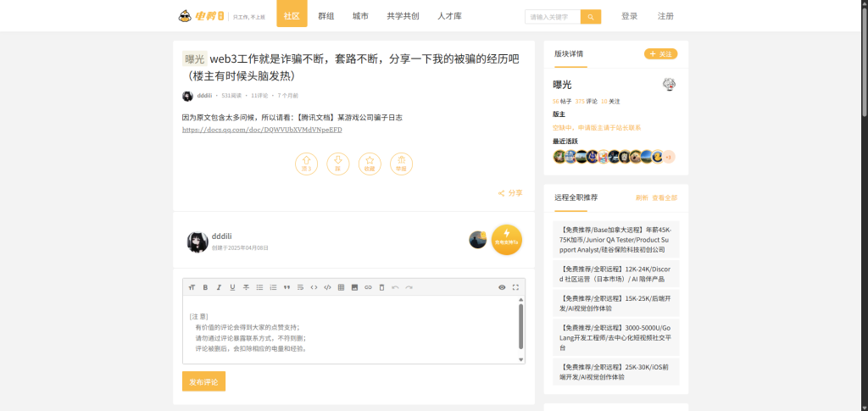Open the Tencent docs link in the post
868x411 pixels.
262,130
